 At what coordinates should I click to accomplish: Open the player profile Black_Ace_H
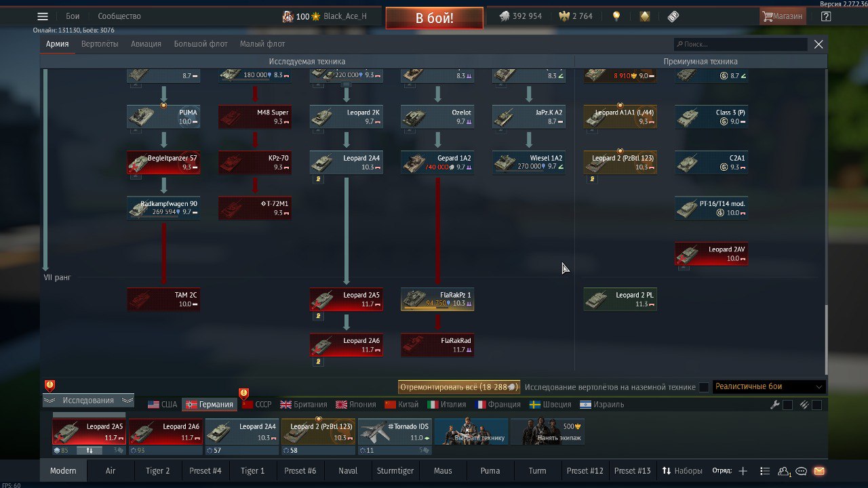click(x=324, y=16)
